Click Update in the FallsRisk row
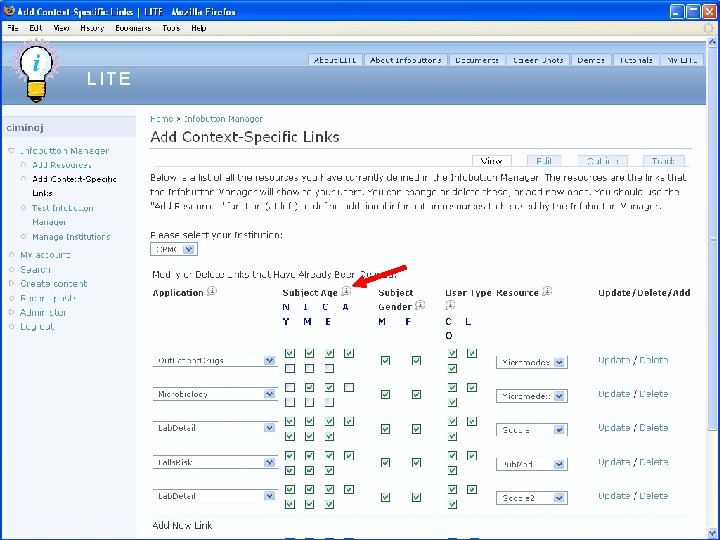 [x=613, y=462]
